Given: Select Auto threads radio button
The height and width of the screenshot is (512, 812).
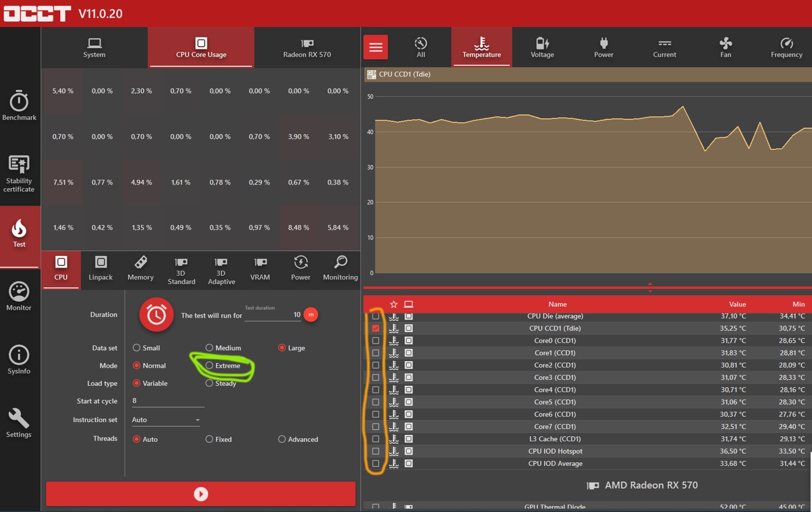Looking at the screenshot, I should [x=136, y=439].
